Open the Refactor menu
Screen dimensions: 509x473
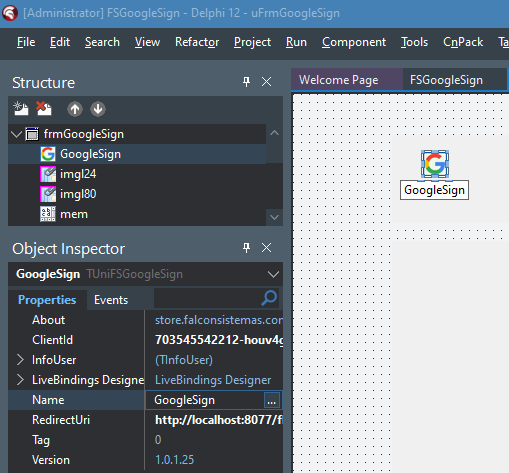point(197,42)
